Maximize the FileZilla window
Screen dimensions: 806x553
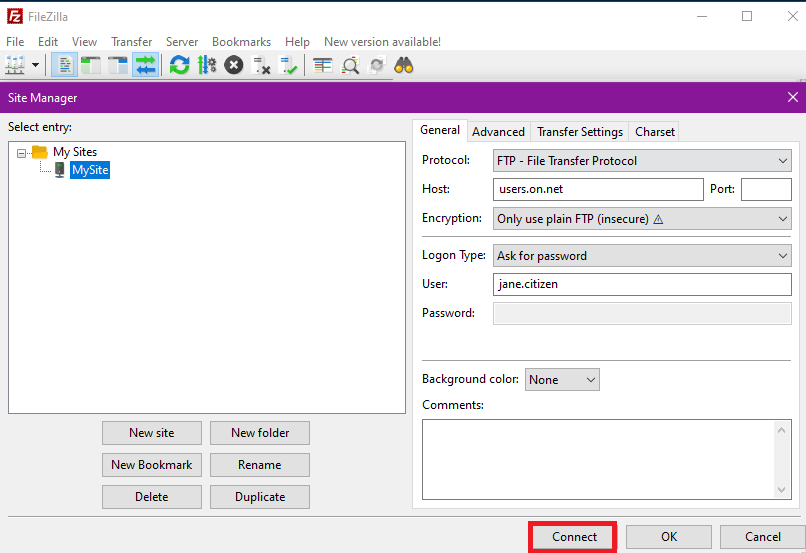point(747,16)
